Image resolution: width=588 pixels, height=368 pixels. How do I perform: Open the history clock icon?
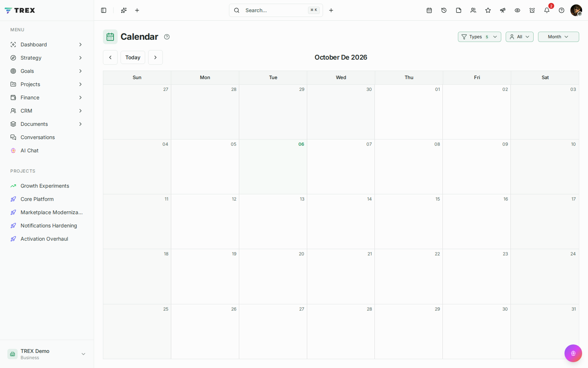444,10
